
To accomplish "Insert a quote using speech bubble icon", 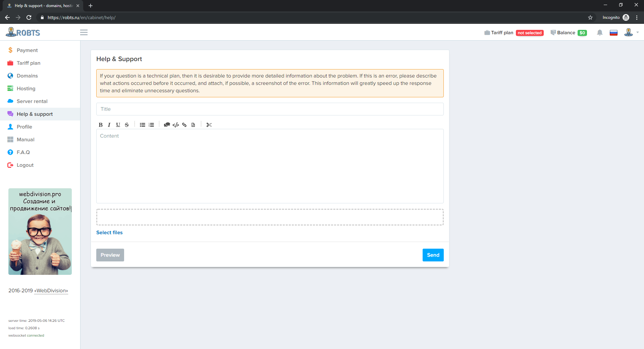I will (167, 125).
